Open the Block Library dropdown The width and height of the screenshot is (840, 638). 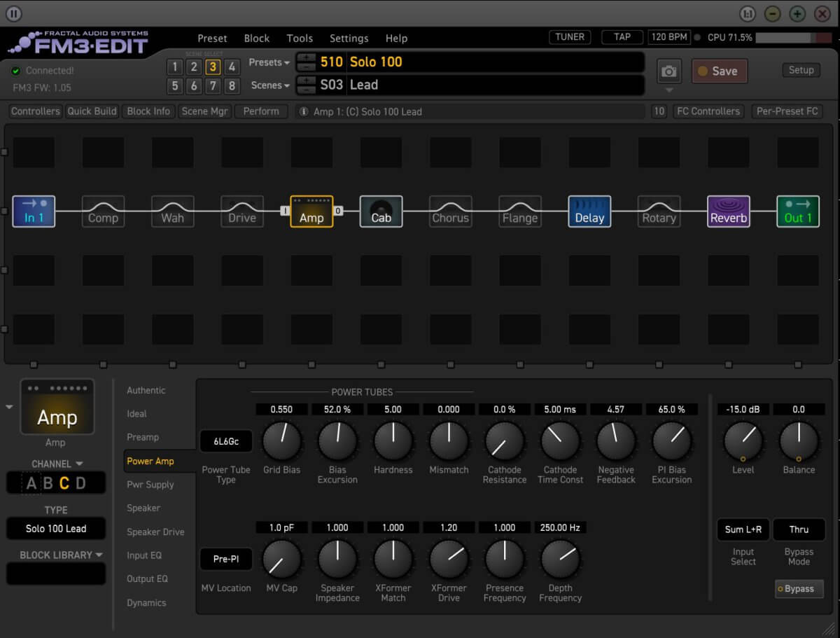62,555
